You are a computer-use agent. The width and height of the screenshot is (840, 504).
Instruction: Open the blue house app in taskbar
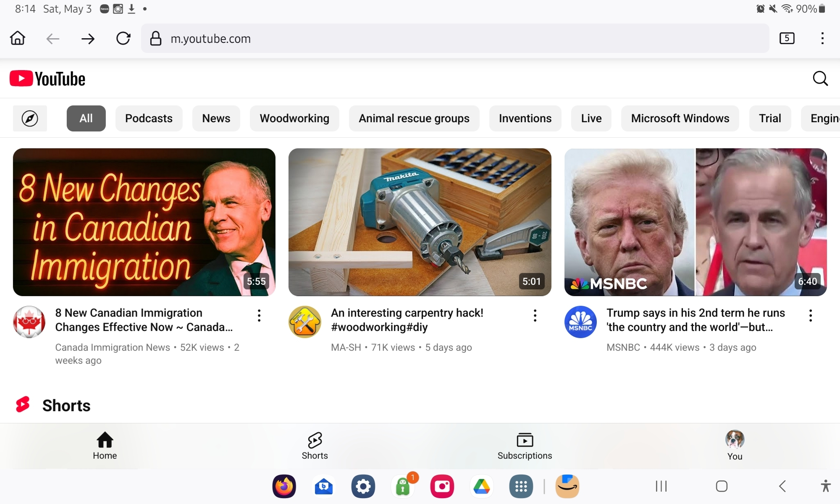(324, 486)
